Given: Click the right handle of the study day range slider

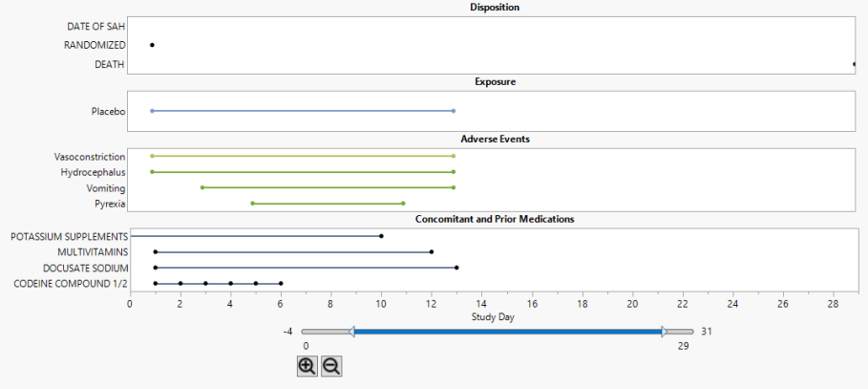Looking at the screenshot, I should pyautogui.click(x=665, y=332).
